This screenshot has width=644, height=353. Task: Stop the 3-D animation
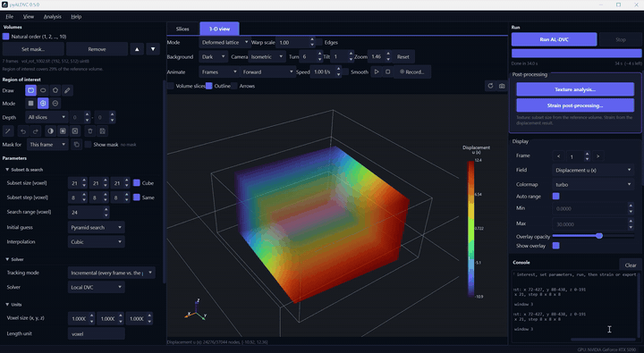point(387,71)
